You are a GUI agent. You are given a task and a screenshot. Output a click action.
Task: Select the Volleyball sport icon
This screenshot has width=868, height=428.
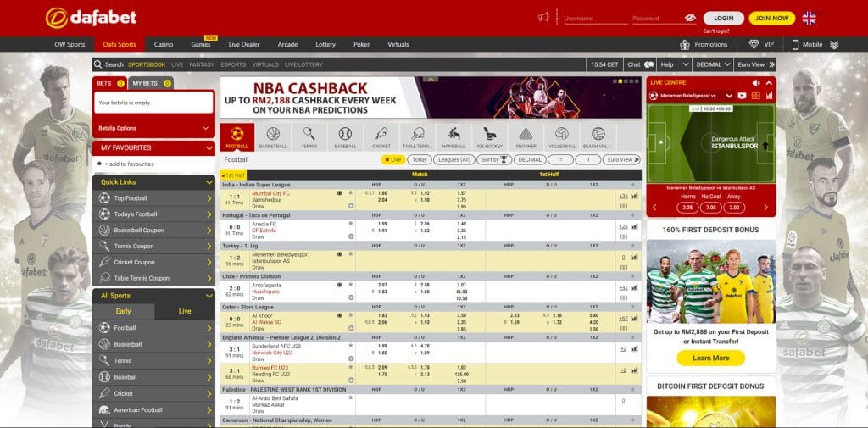562,136
